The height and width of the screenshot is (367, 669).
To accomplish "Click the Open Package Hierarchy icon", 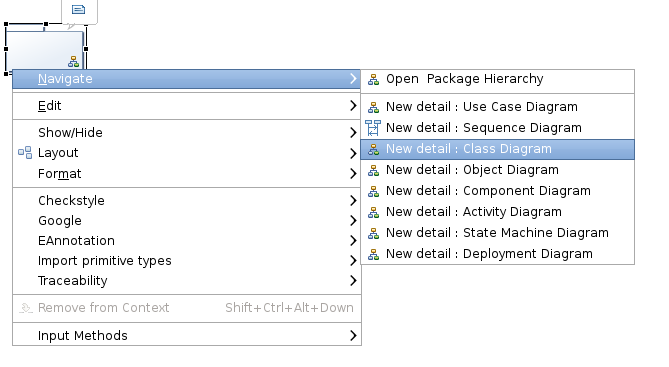I will click(373, 79).
